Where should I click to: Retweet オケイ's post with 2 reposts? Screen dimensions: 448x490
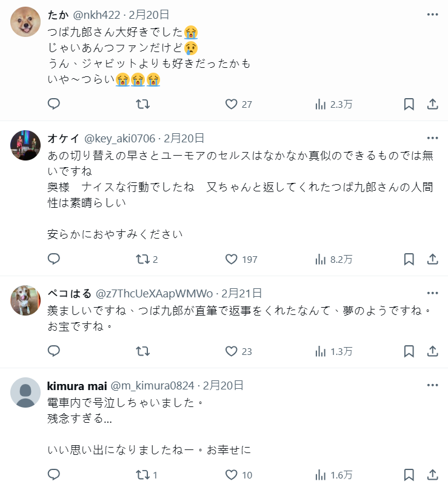(143, 259)
